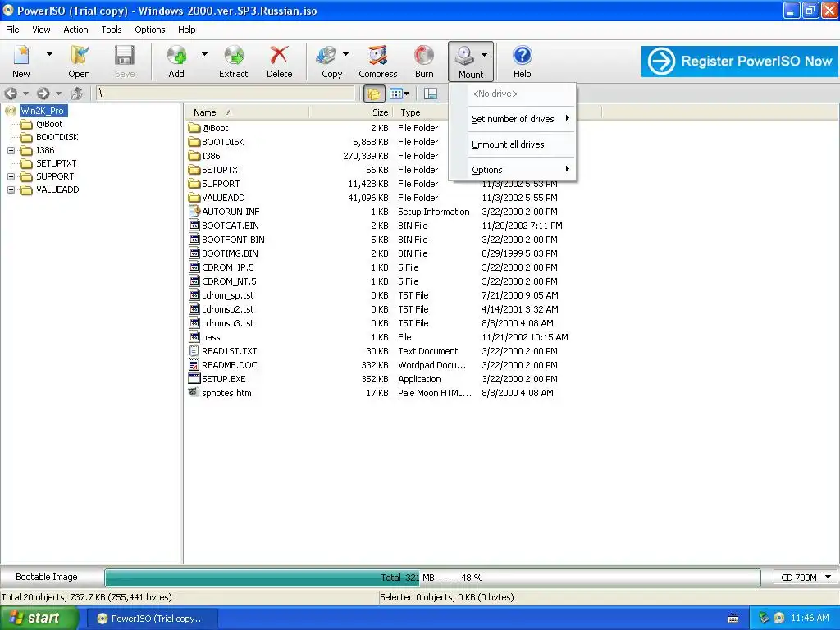Viewport: 840px width, 630px height.
Task: Click the Extract toolbar icon
Action: coord(234,55)
